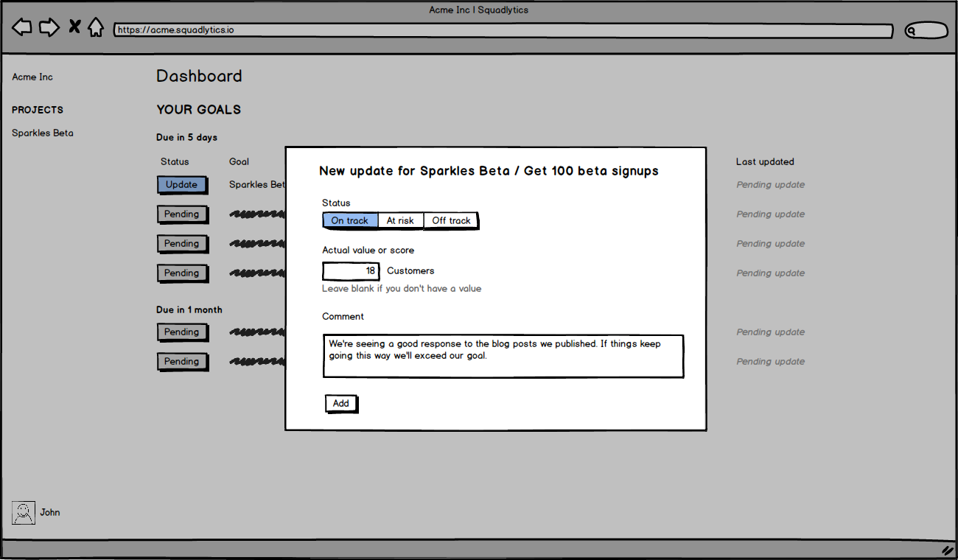
Task: Select the At risk status option
Action: coord(400,220)
